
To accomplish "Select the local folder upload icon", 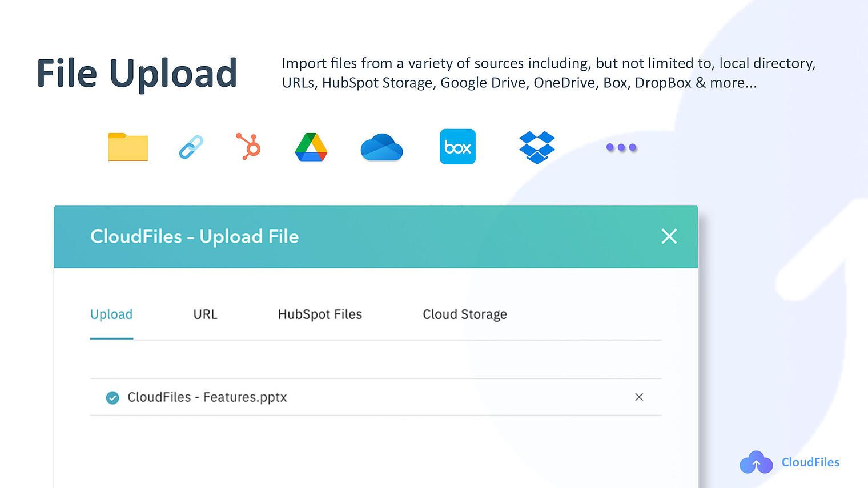I will [x=128, y=147].
